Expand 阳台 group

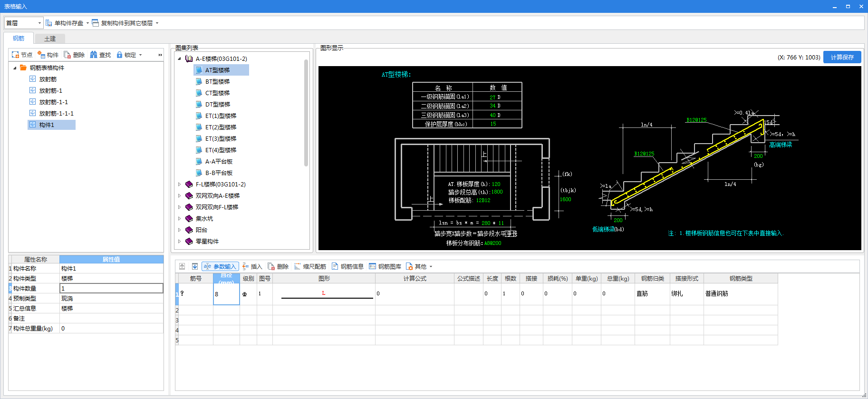[179, 230]
